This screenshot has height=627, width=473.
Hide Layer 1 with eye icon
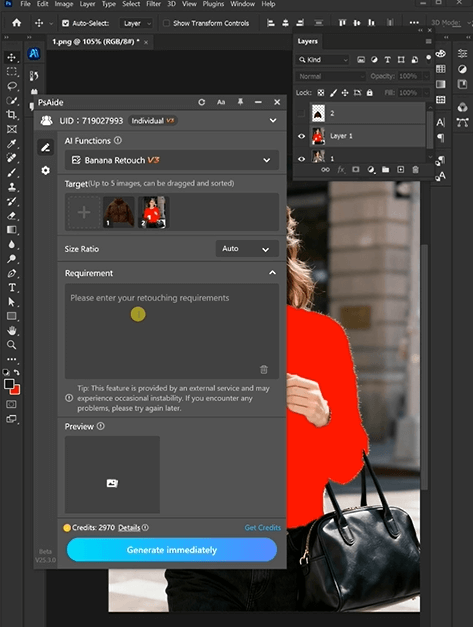pyautogui.click(x=301, y=136)
